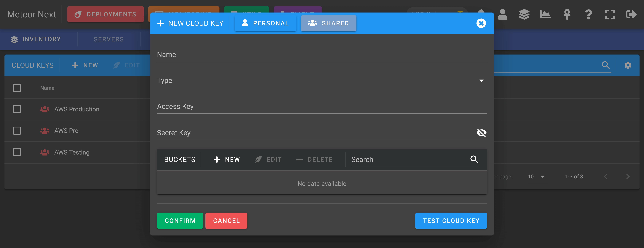Click the buckets EDIT button
This screenshot has width=644, height=248.
click(268, 160)
